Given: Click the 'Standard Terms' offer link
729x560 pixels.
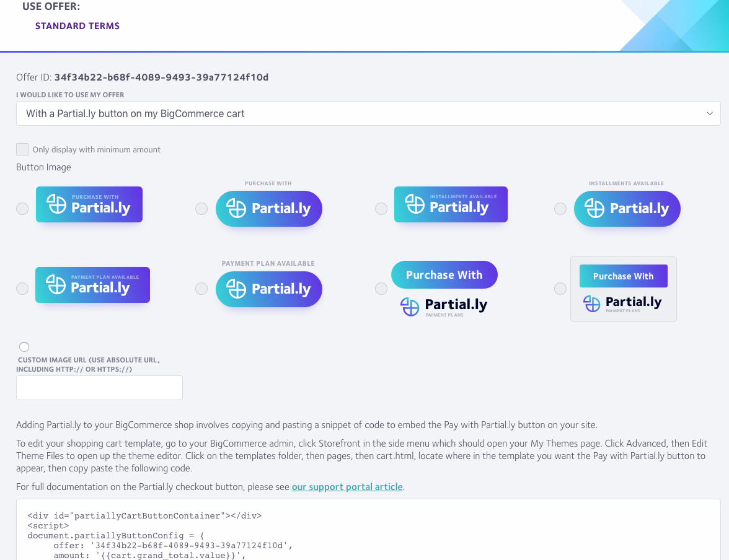Looking at the screenshot, I should point(77,26).
